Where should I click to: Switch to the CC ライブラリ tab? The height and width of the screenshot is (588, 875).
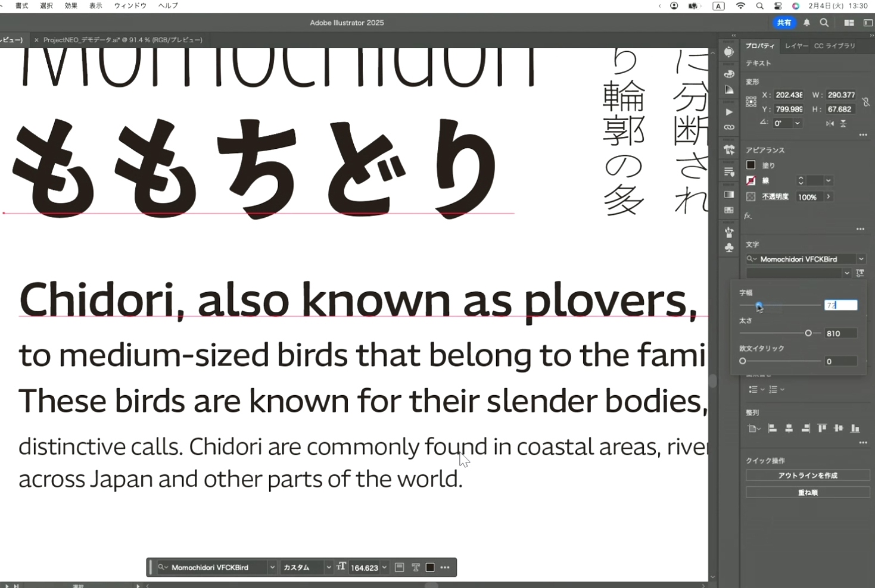pyautogui.click(x=834, y=46)
